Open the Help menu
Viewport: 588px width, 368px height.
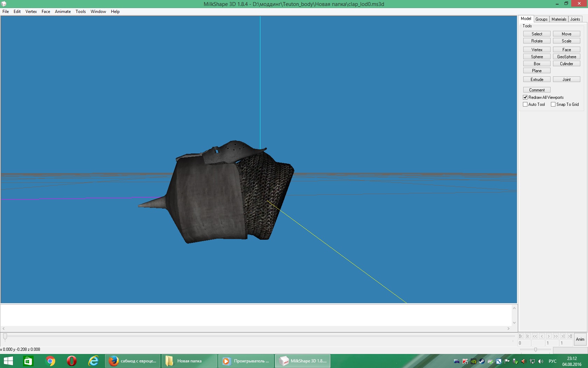tap(115, 12)
